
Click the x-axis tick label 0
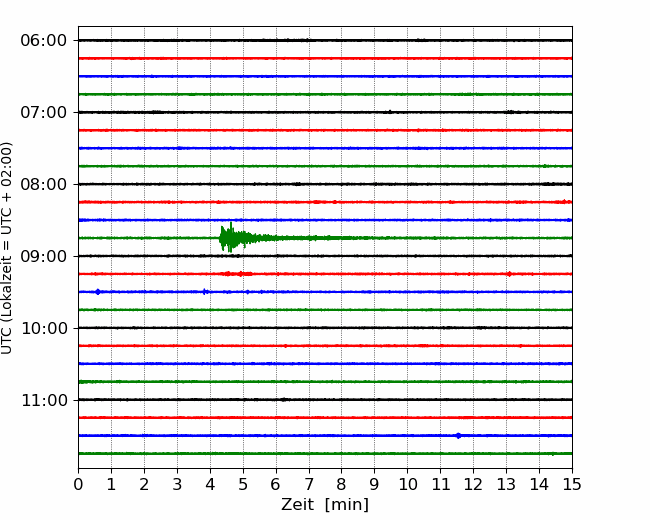[x=78, y=484]
